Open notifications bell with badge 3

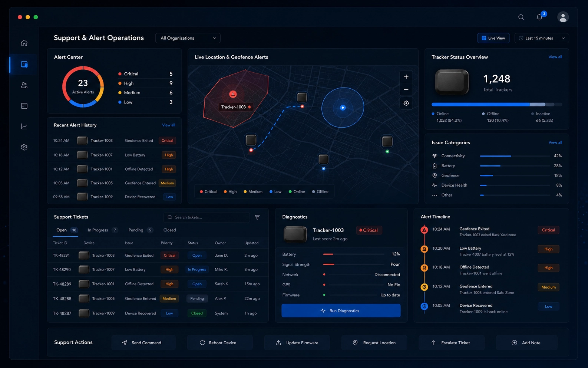point(540,17)
